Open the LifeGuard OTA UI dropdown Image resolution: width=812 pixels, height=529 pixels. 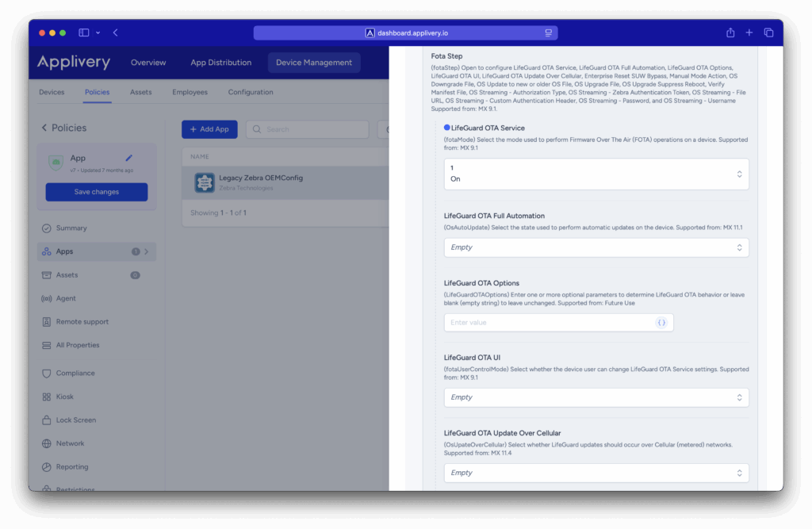(596, 397)
